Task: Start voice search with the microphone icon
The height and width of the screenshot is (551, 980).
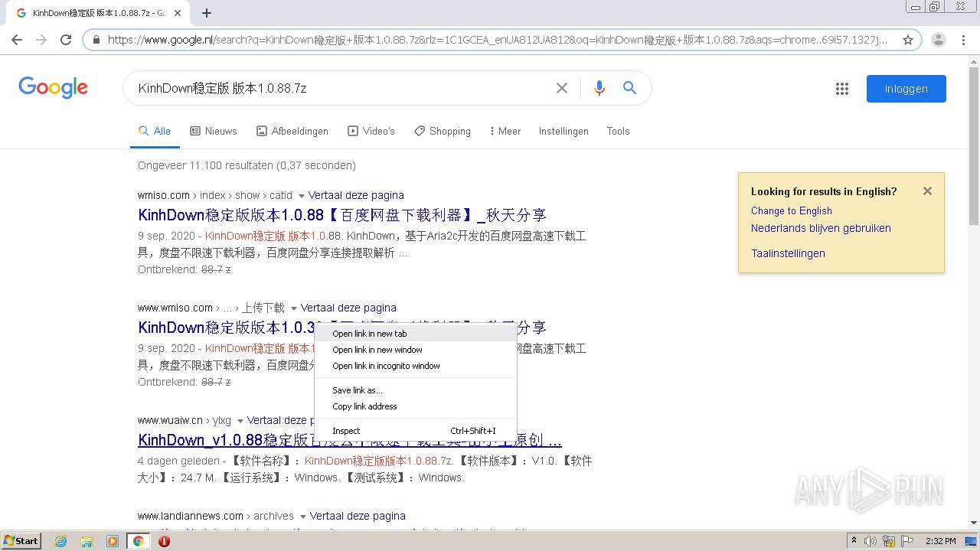Action: 599,88
